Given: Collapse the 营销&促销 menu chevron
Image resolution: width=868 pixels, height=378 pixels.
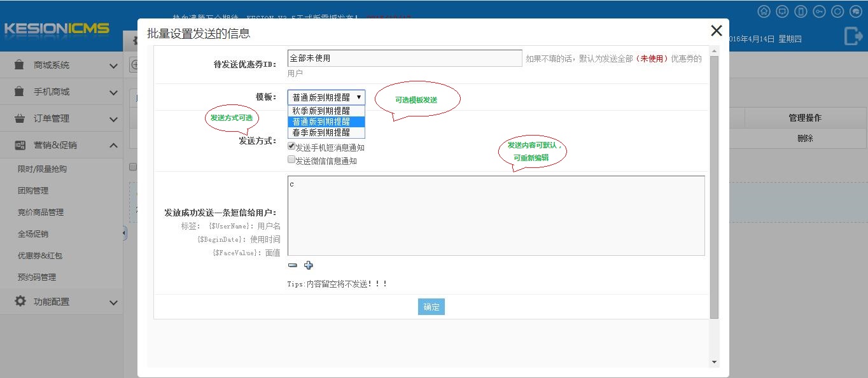Looking at the screenshot, I should click(x=113, y=145).
